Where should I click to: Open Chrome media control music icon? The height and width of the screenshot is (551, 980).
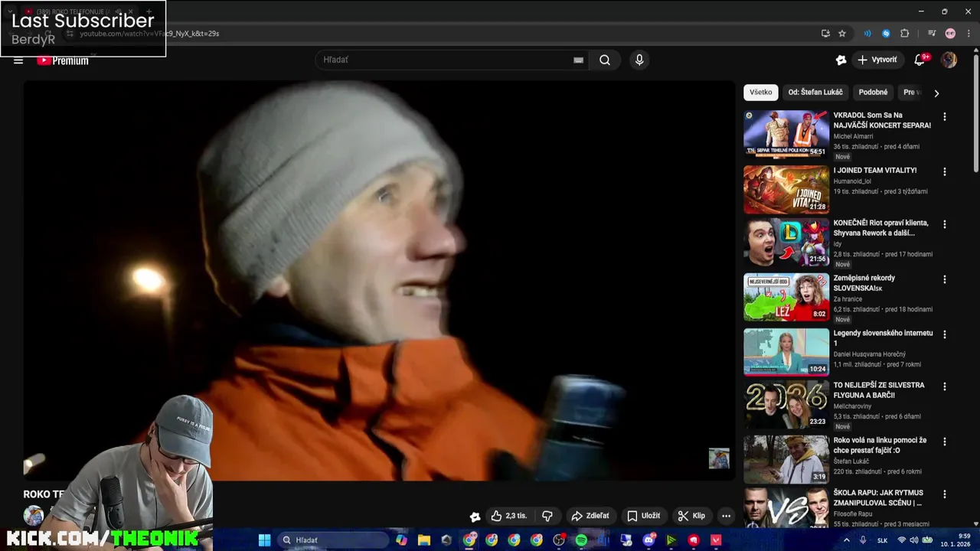(932, 34)
